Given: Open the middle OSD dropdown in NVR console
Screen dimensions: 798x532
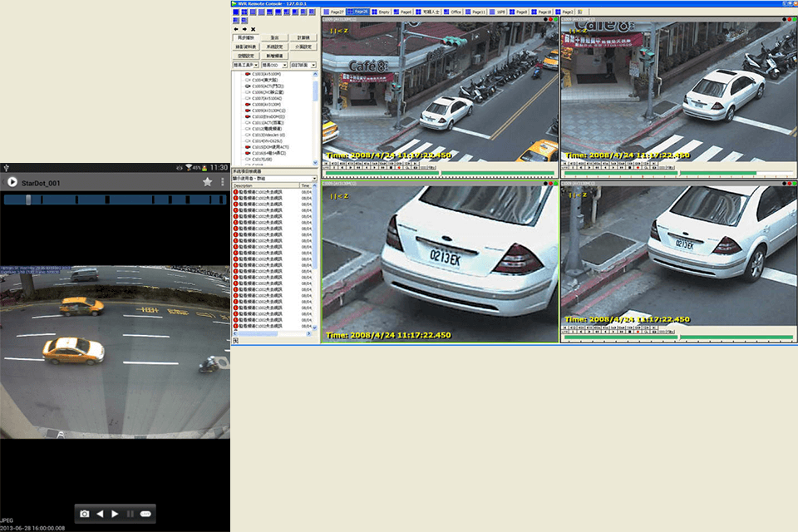Looking at the screenshot, I should [274, 65].
